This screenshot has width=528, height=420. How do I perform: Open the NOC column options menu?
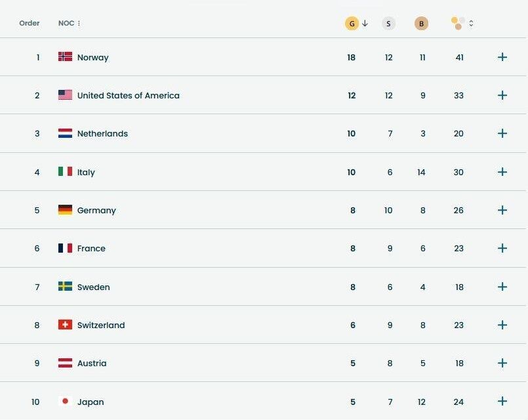[x=79, y=24]
